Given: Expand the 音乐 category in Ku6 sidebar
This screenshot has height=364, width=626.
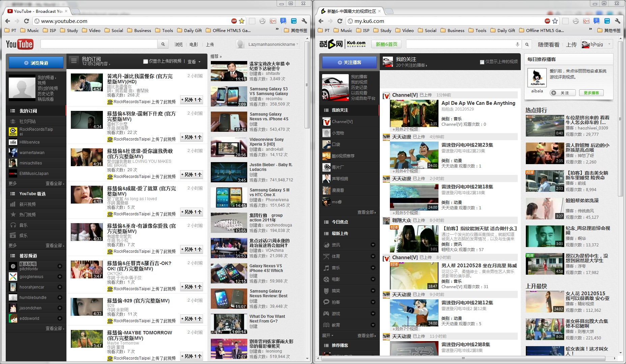Looking at the screenshot, I should (373, 268).
